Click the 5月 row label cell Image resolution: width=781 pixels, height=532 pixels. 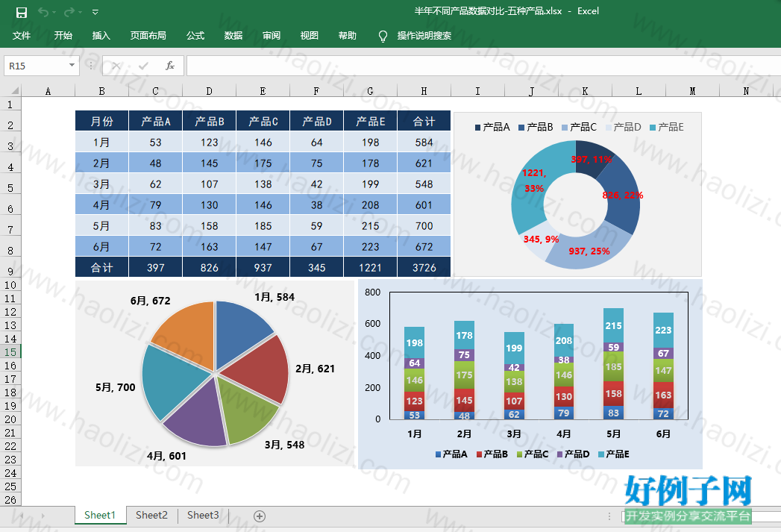coord(101,225)
